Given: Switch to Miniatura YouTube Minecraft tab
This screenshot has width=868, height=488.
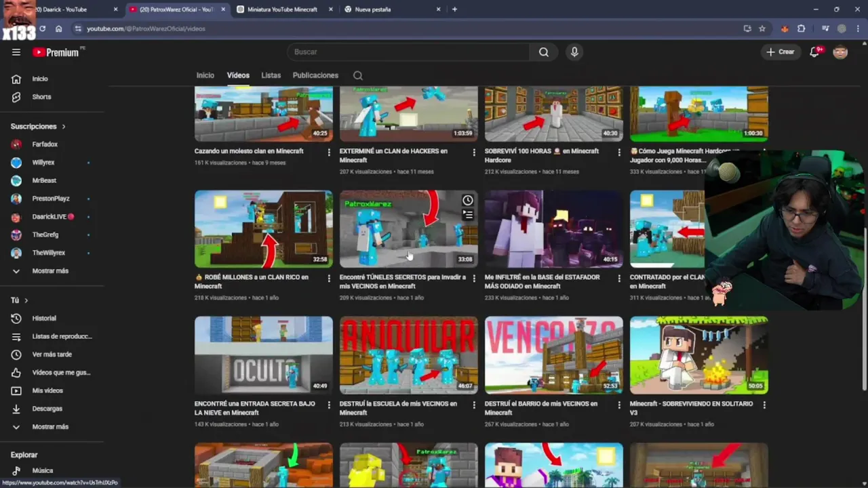Looking at the screenshot, I should [x=285, y=9].
